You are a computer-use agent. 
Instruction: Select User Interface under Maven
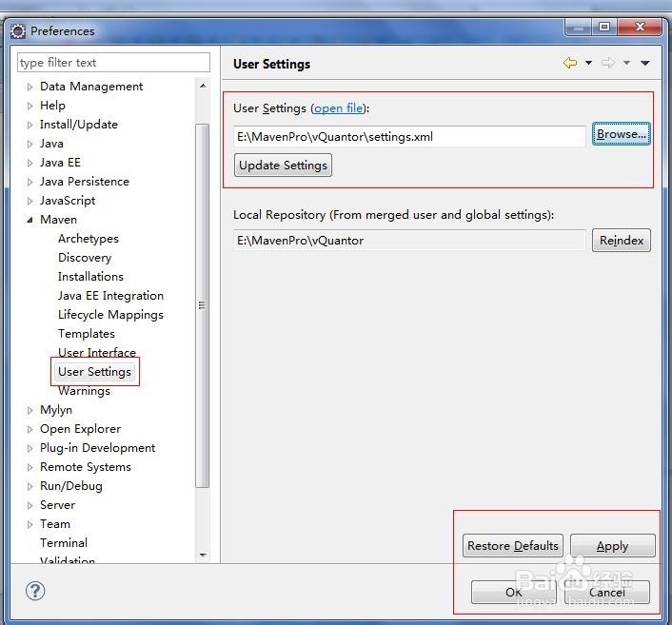(x=97, y=352)
